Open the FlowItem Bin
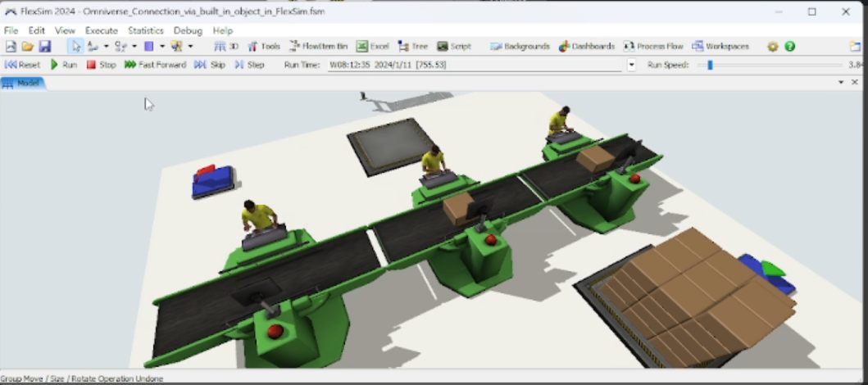Screen dimensions: 868x385 318,47
